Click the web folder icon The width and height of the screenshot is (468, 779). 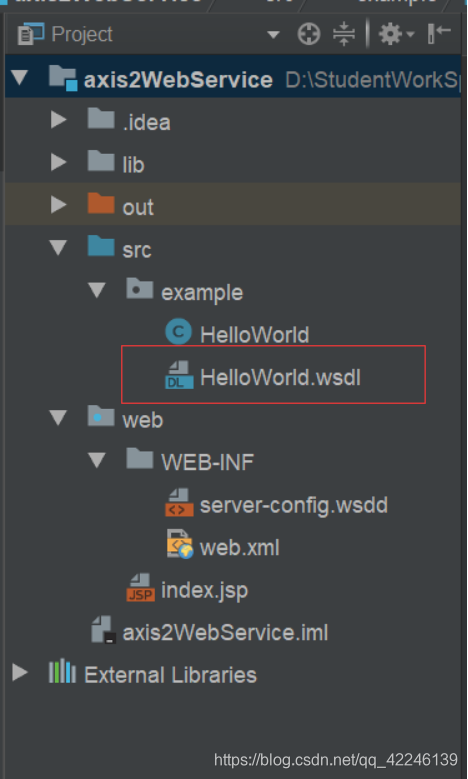point(101,416)
